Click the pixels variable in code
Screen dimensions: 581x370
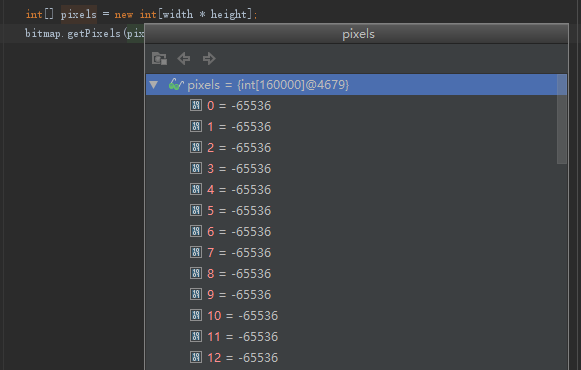click(79, 14)
